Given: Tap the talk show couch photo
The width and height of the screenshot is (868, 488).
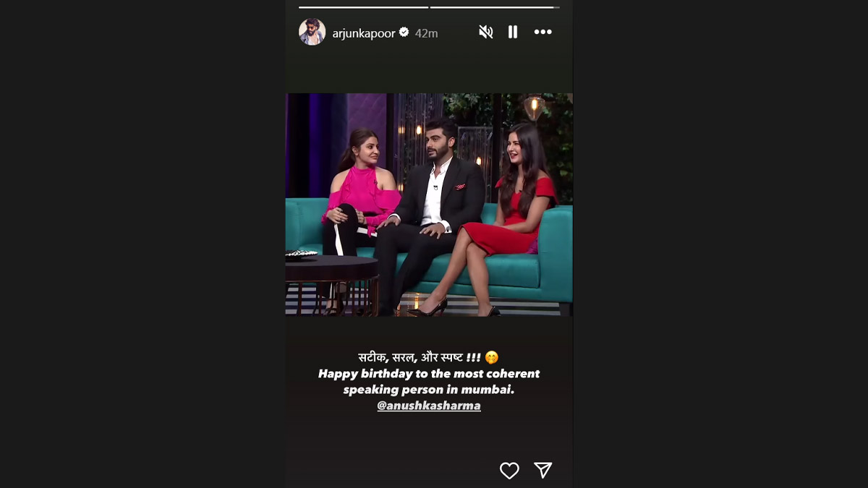Looking at the screenshot, I should [429, 205].
